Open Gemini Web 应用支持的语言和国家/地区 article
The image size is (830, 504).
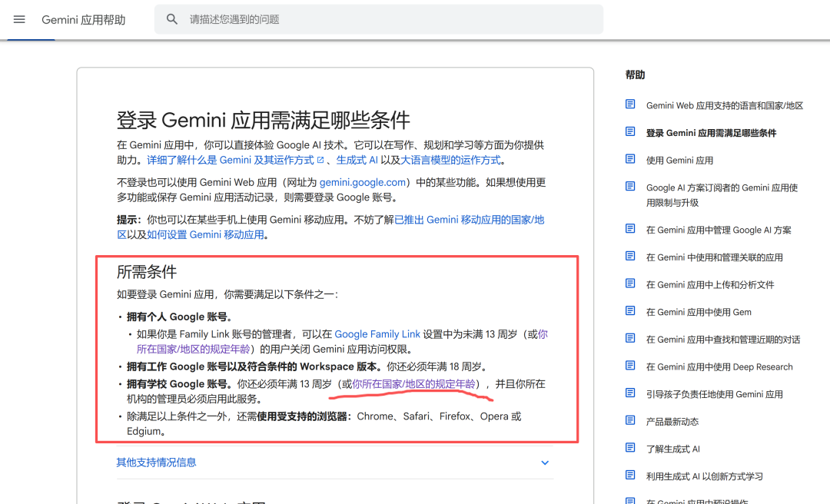724,105
